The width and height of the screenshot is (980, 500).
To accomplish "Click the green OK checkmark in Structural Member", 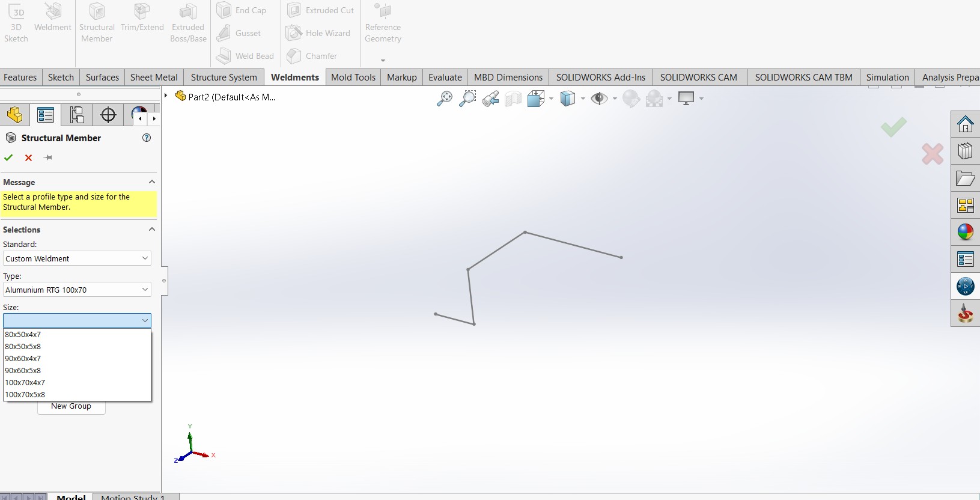I will (x=8, y=157).
